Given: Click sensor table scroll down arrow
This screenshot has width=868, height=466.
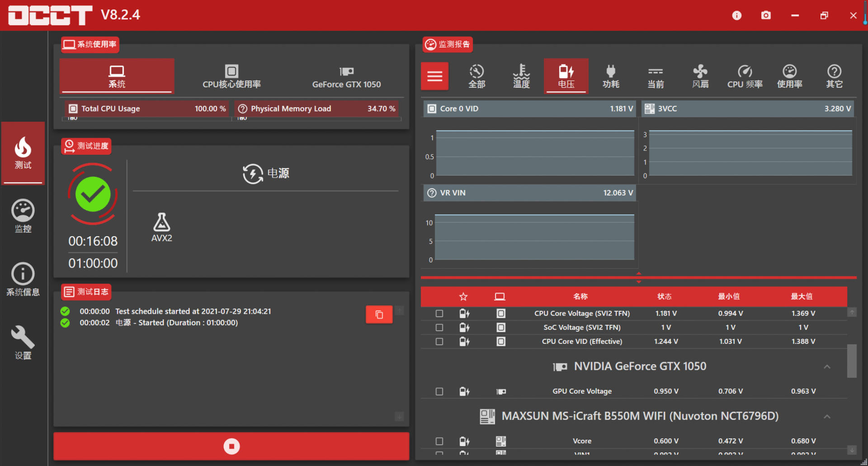Looking at the screenshot, I should click(x=852, y=450).
